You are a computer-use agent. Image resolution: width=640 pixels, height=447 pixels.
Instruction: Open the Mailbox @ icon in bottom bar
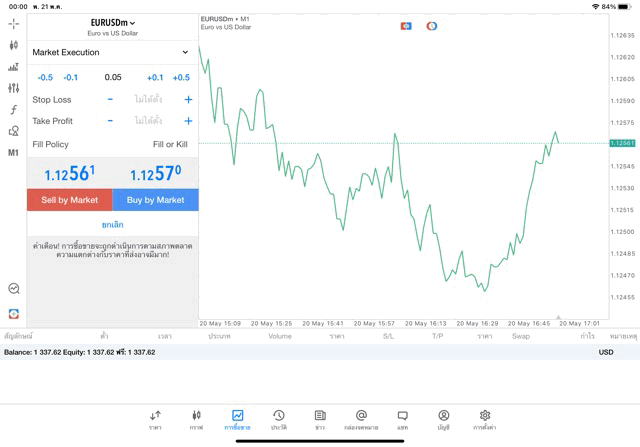[x=361, y=419]
